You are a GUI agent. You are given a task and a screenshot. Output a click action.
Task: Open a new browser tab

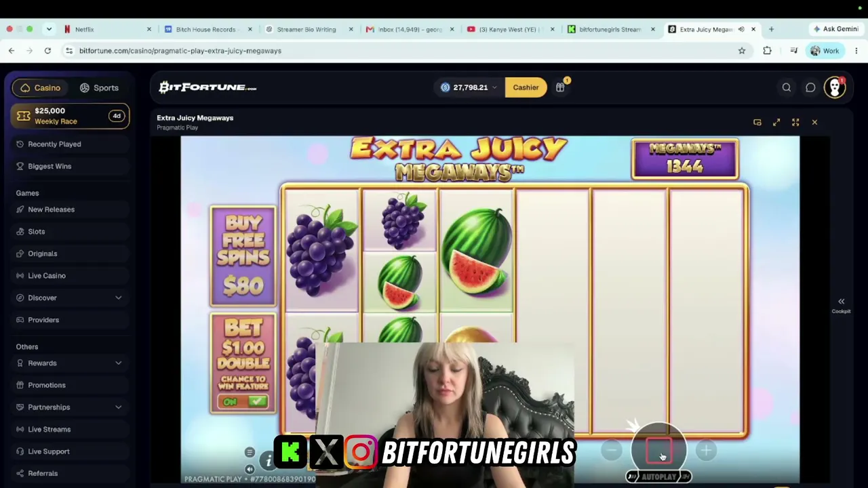(x=771, y=29)
